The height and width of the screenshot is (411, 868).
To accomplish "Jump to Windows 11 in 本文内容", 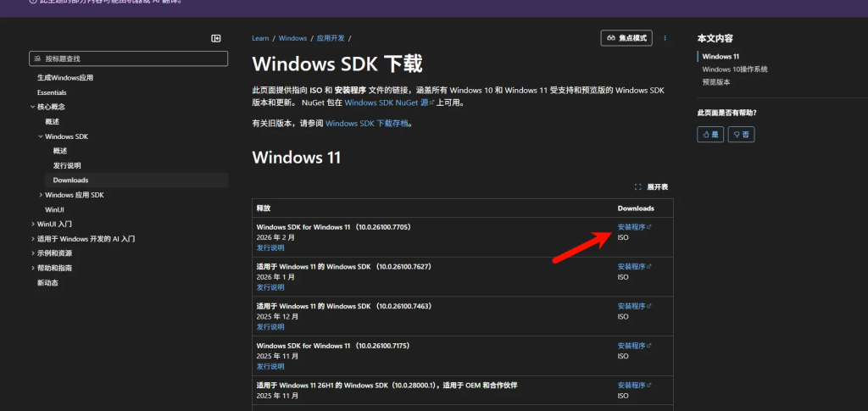I will point(721,57).
